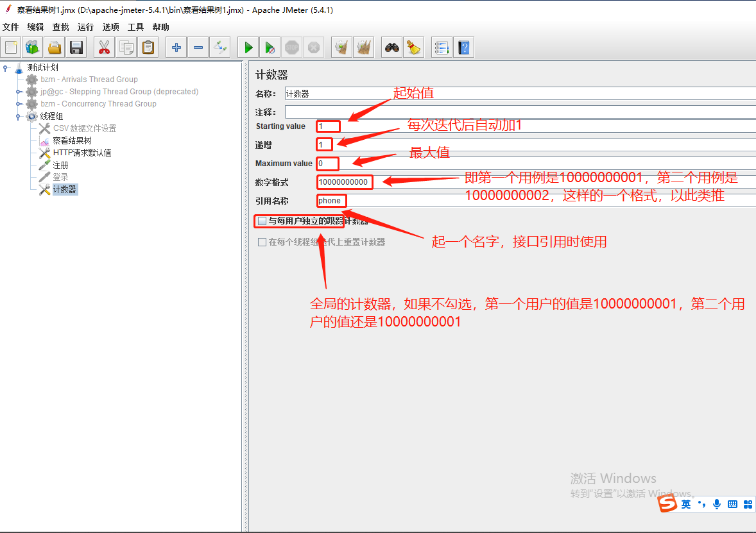Click the Open file folder icon
This screenshot has width=756, height=533.
(55, 47)
